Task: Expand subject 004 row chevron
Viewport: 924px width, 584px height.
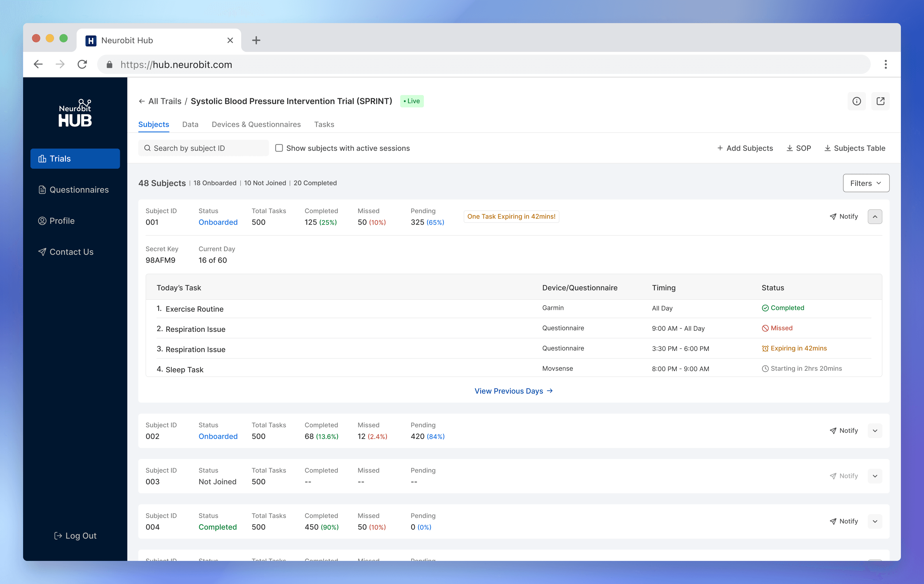Action: pyautogui.click(x=875, y=521)
